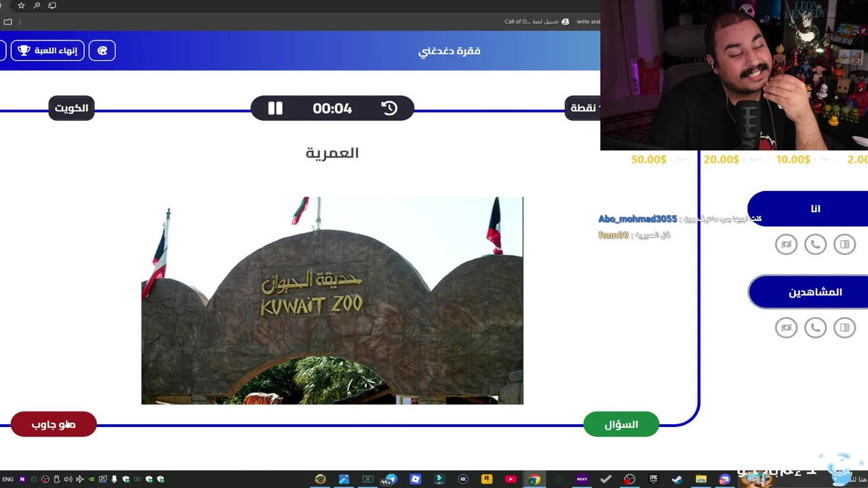Image resolution: width=868 pixels, height=488 pixels.
Task: Click the 10.00$ donation goal
Action: point(793,159)
